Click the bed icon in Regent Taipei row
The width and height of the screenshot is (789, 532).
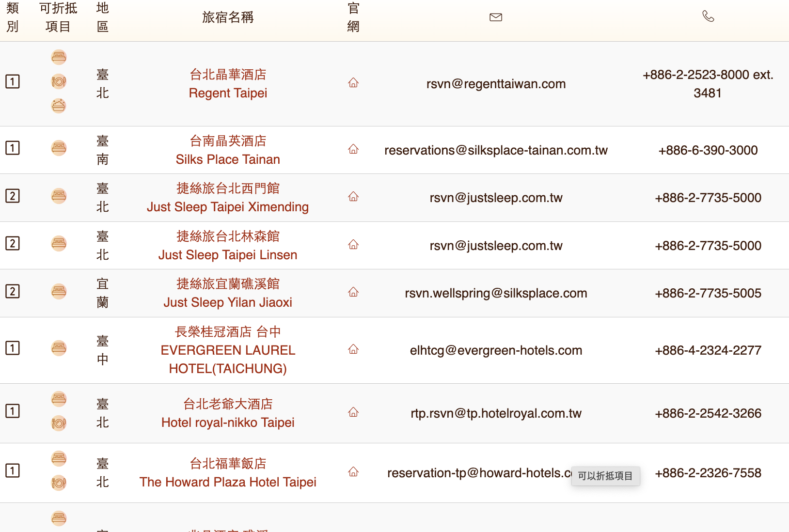59,57
